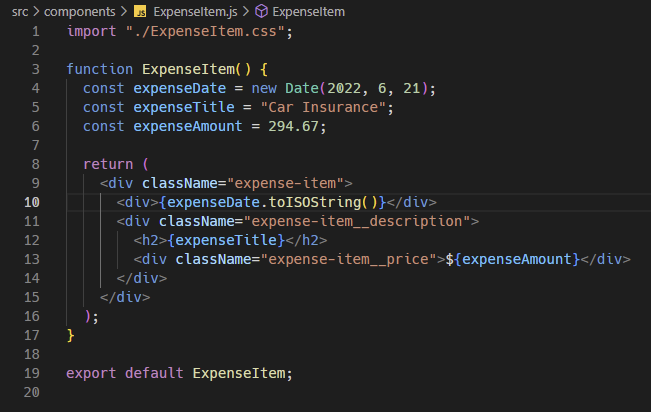This screenshot has width=651, height=412.
Task: Select the ExpenseItem symbol breadcrumb
Action: [x=308, y=12]
